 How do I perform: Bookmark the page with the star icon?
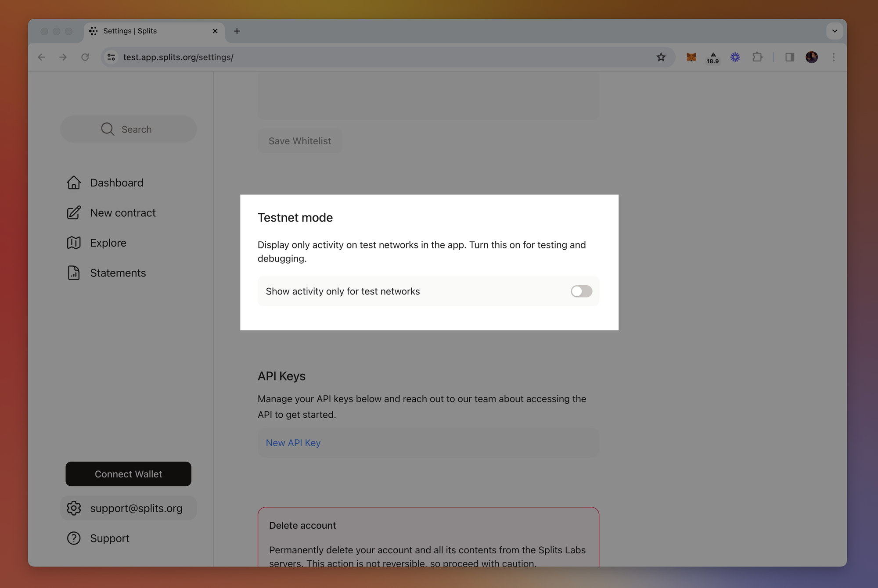pyautogui.click(x=661, y=57)
